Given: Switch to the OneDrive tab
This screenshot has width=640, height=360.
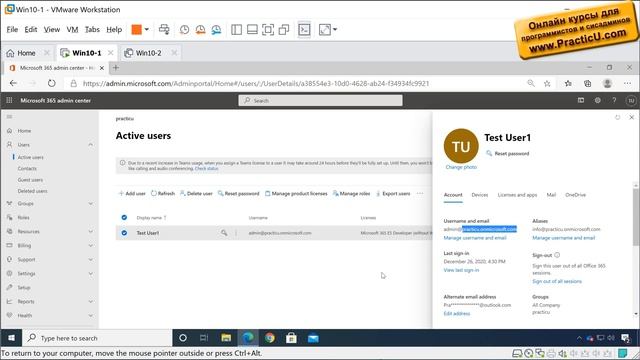Looking at the screenshot, I should pos(576,195).
